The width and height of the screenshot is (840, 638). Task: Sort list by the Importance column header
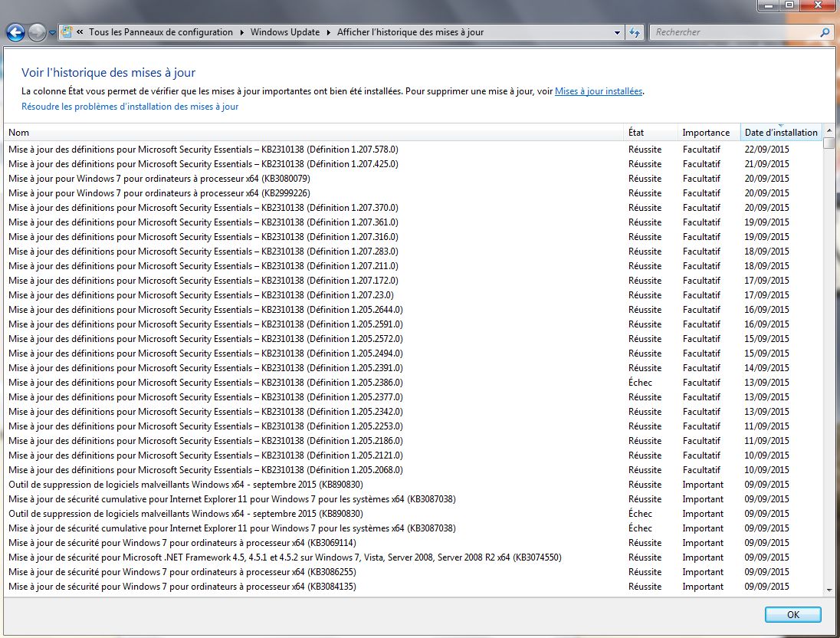(x=708, y=133)
